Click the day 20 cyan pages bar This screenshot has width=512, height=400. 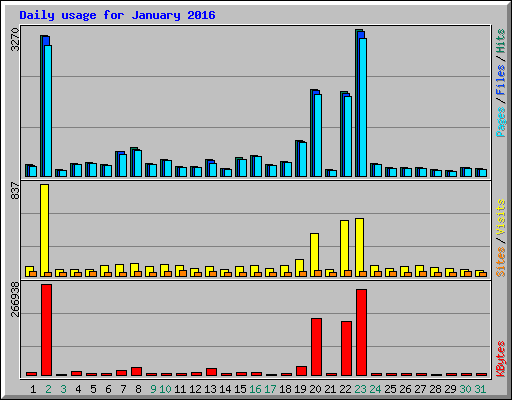pyautogui.click(x=318, y=135)
